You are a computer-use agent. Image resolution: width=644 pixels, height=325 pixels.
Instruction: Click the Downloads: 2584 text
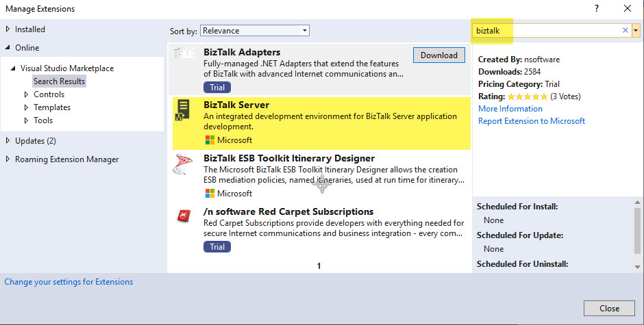[509, 72]
